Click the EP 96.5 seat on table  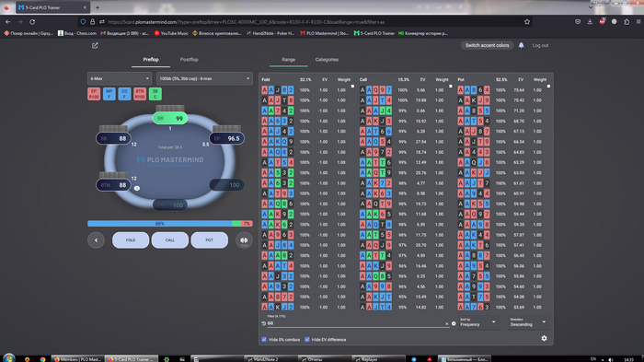click(x=227, y=139)
